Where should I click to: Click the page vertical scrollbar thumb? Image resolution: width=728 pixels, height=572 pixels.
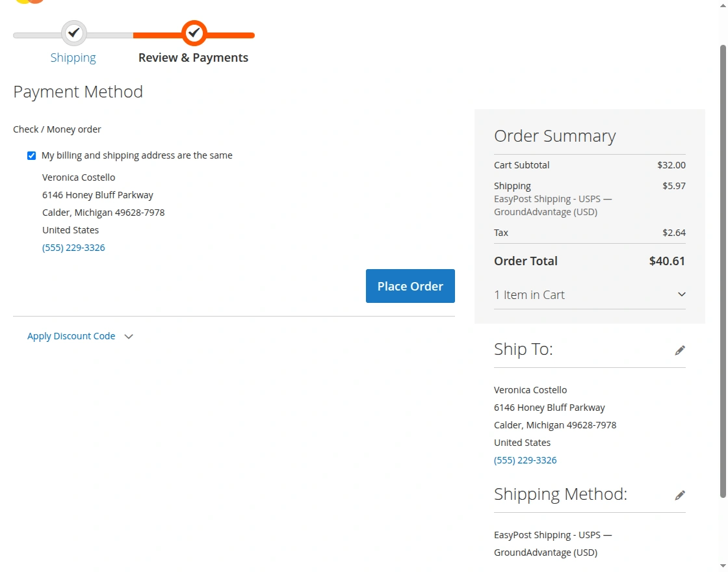tap(723, 272)
